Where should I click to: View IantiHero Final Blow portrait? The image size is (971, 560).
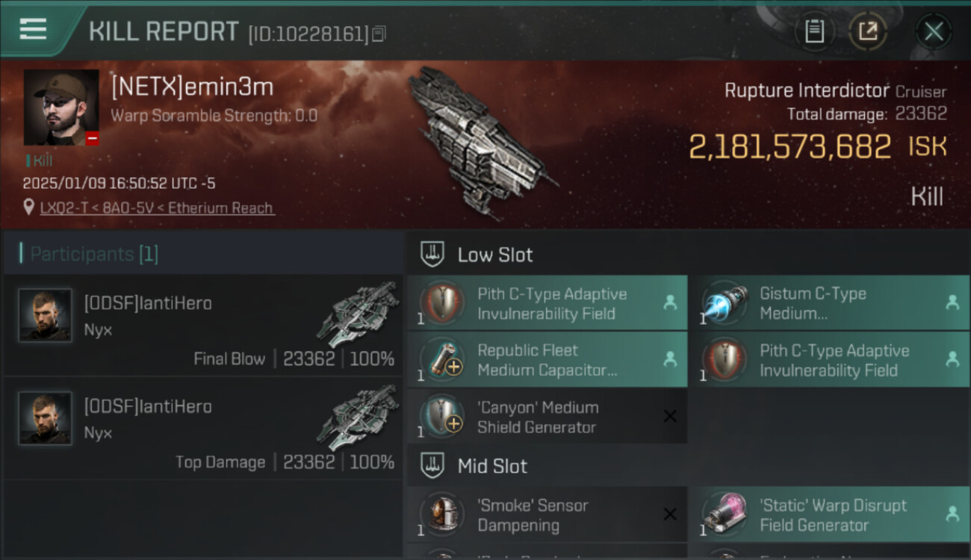(46, 315)
